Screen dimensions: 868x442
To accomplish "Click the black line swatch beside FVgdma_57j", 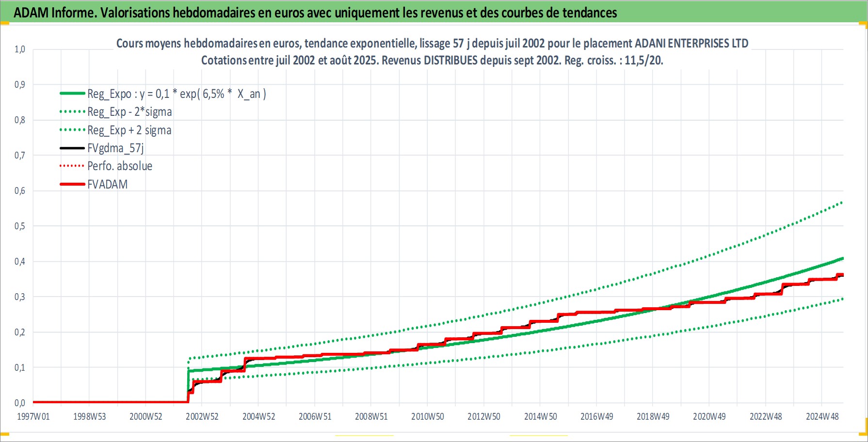I will point(72,148).
